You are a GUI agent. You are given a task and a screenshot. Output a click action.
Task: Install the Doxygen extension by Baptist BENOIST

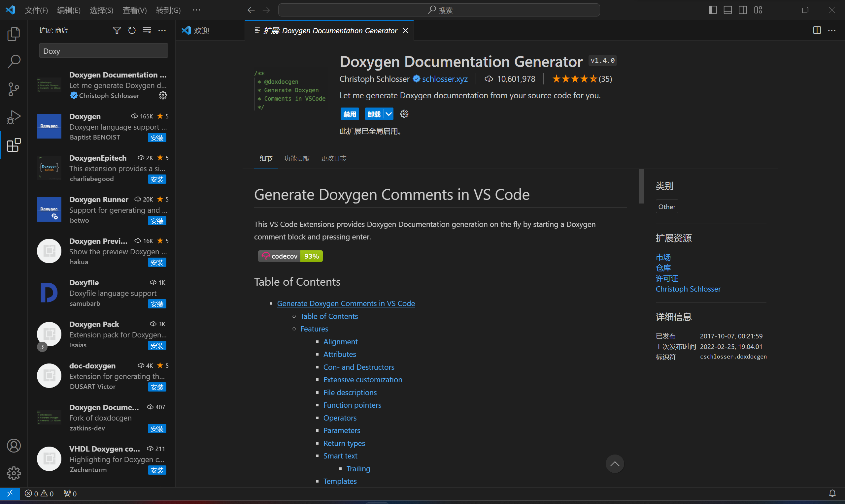coord(157,138)
